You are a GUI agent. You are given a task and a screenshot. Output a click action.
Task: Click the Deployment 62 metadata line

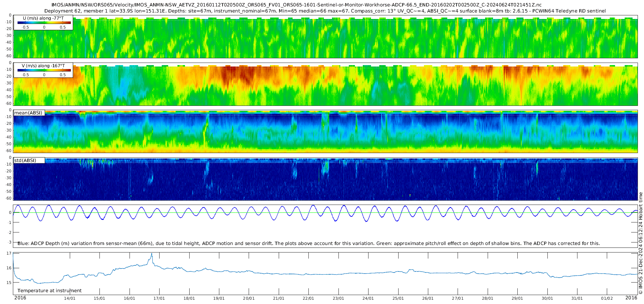pos(325,11)
